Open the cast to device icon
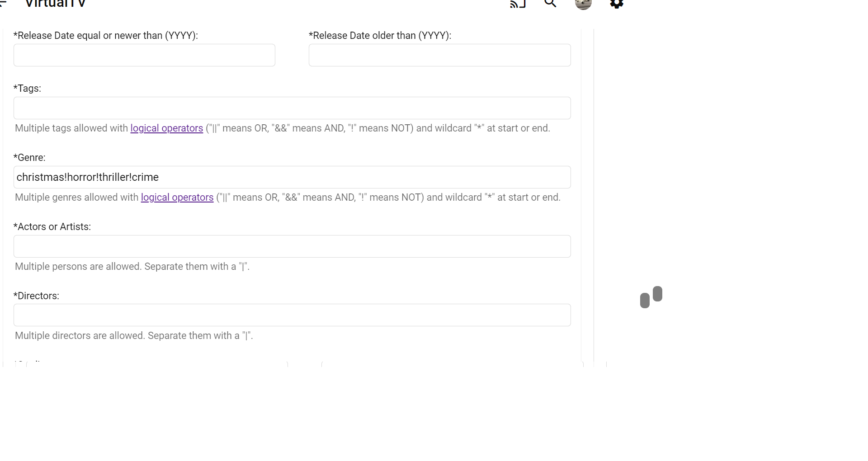 [518, 4]
